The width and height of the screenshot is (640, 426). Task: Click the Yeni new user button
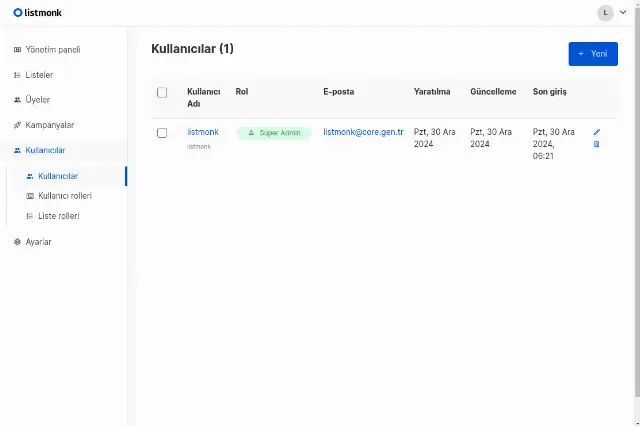[593, 54]
